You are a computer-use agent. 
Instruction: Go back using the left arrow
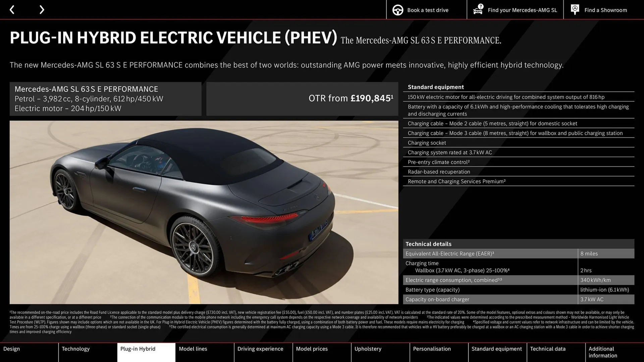click(12, 10)
